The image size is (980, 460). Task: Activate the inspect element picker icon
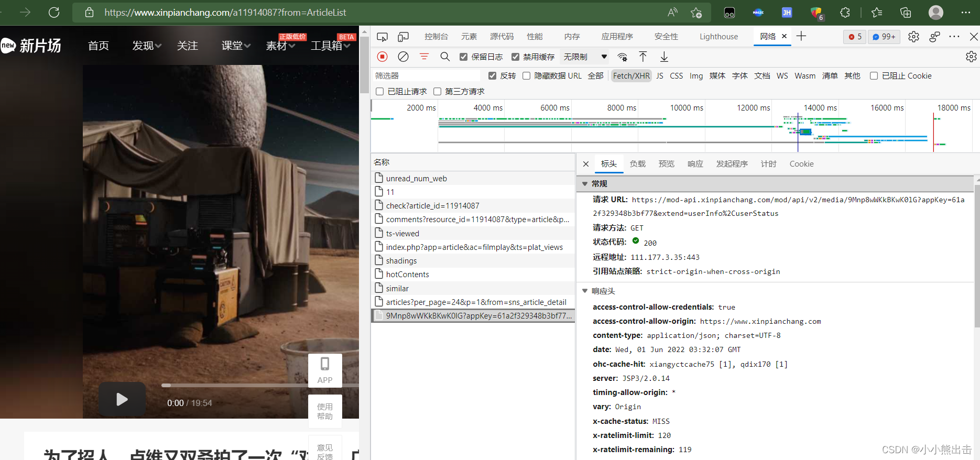point(383,37)
